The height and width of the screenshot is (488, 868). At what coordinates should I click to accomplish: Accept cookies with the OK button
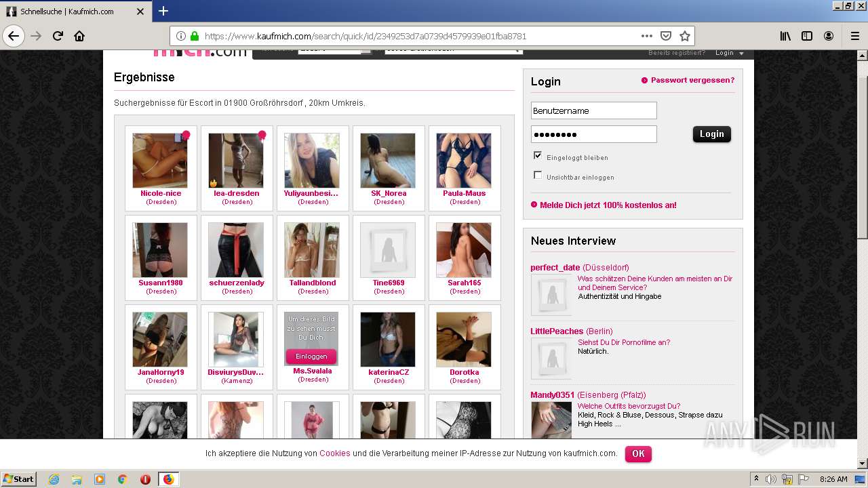pyautogui.click(x=638, y=453)
